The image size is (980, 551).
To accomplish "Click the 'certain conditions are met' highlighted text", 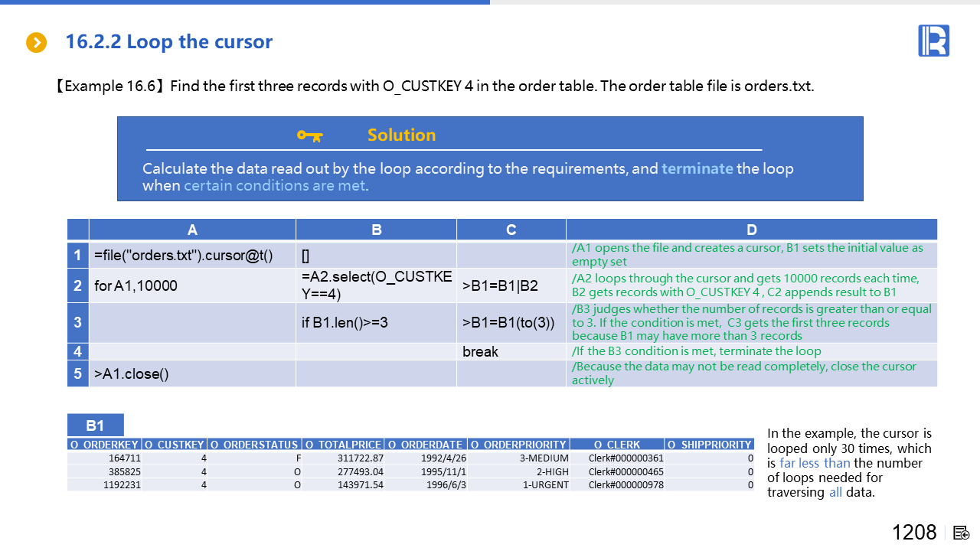I will tap(275, 186).
